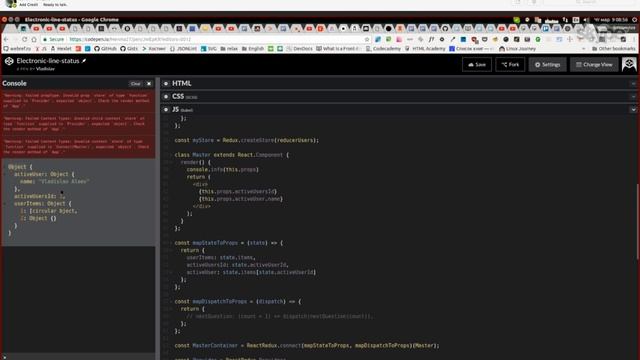Open the network indicator in top bar
Image resolution: width=640 pixels, height=360 pixels.
point(565,20)
